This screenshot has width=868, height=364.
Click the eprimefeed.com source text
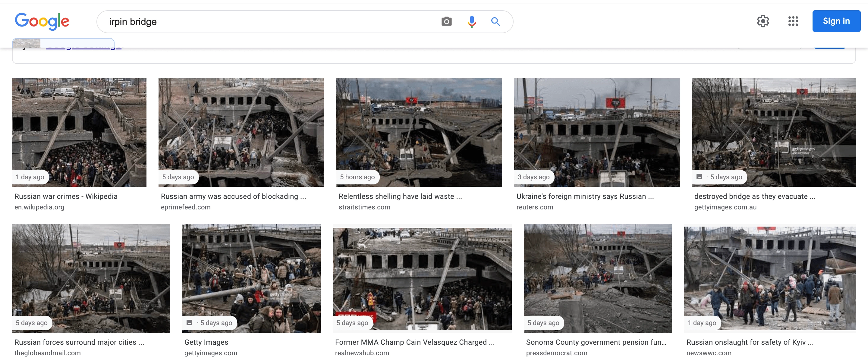[x=186, y=207]
